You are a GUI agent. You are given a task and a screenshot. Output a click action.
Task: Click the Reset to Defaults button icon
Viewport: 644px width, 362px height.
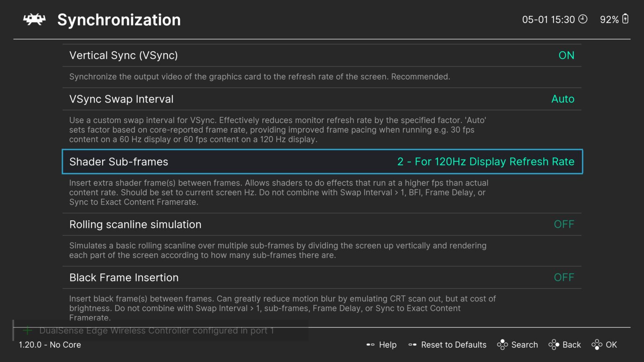coord(413,345)
